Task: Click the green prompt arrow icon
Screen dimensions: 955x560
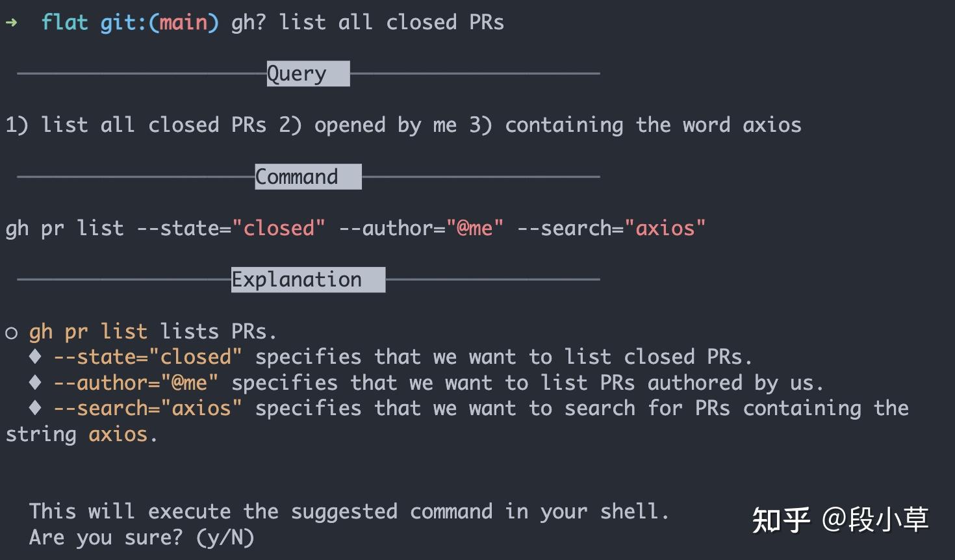Action: click(x=11, y=23)
